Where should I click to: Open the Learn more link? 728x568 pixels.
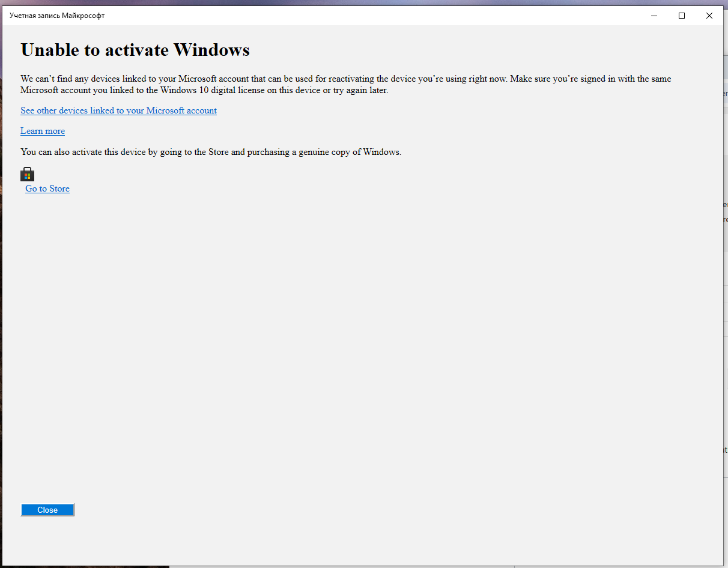click(x=42, y=131)
